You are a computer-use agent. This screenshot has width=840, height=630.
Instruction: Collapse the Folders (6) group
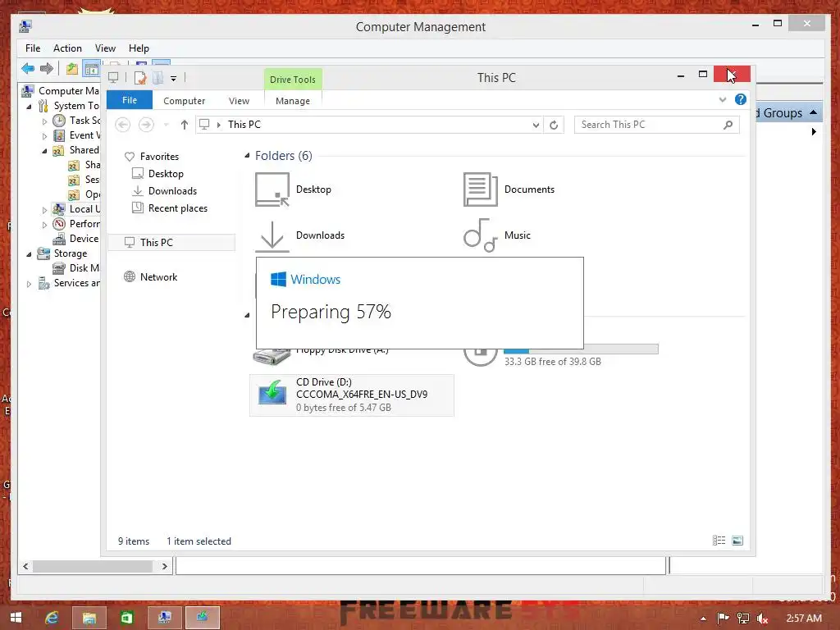(x=247, y=156)
